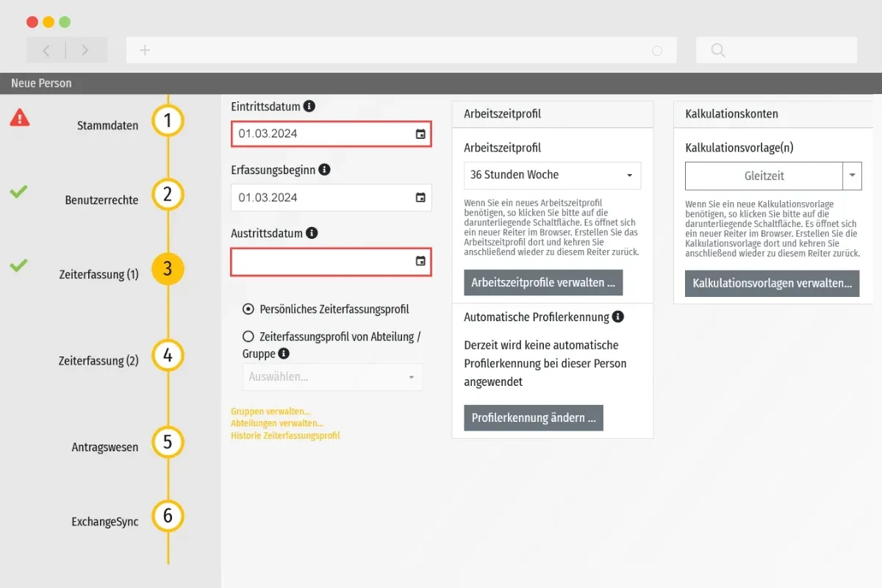Image resolution: width=882 pixels, height=588 pixels.
Task: Click the info icon after Abteilung / Gruppe
Action: [x=284, y=354]
